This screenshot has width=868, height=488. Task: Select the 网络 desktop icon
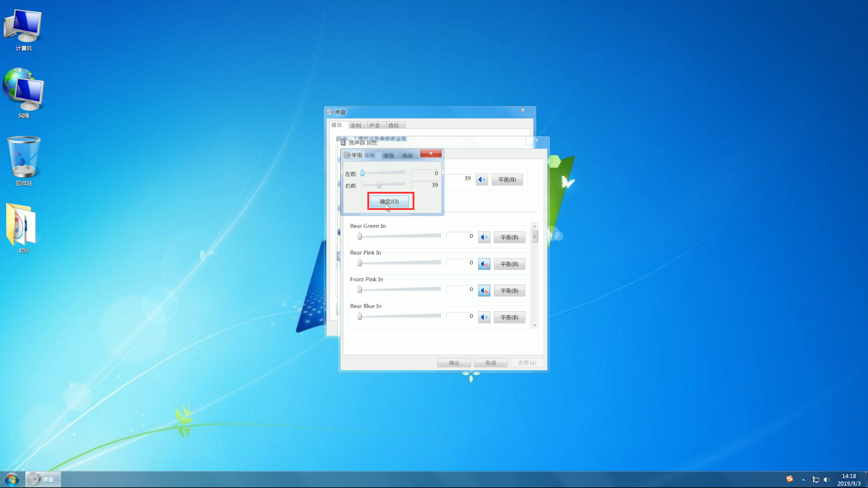point(24,93)
